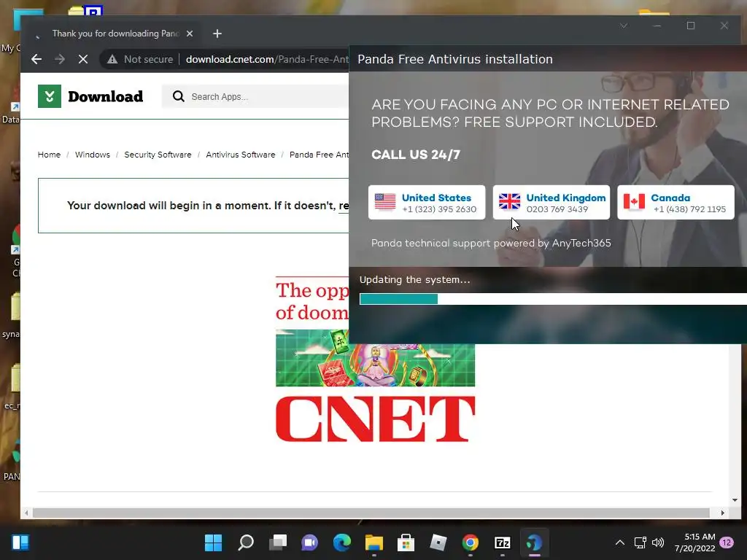Click the CALL US 24/7 heading

coord(416,155)
